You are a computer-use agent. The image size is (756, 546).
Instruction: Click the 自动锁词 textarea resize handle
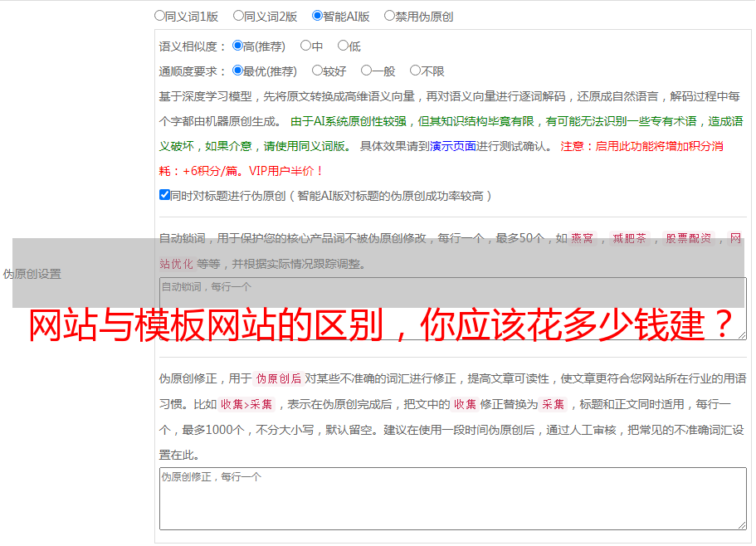point(742,335)
